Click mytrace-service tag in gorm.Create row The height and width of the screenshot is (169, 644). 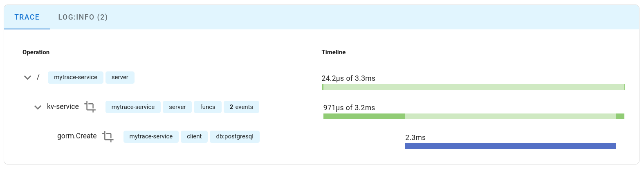tap(151, 136)
